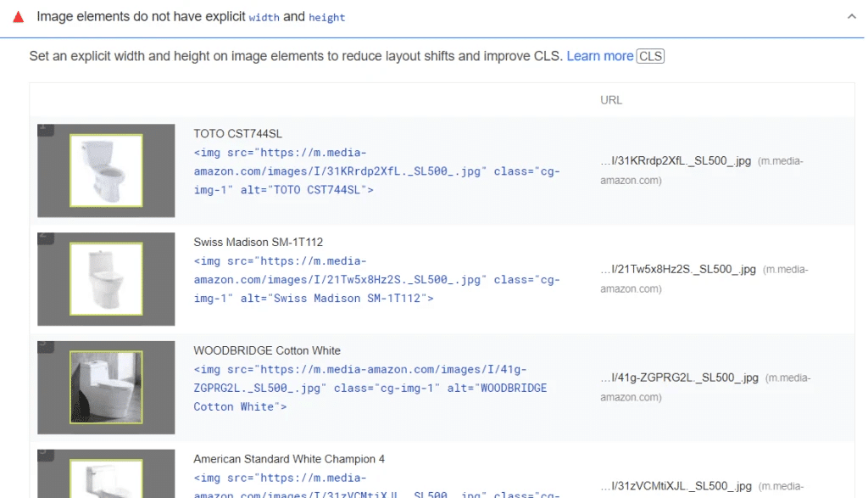Open the Learn more link
868x498 pixels.
(x=599, y=56)
